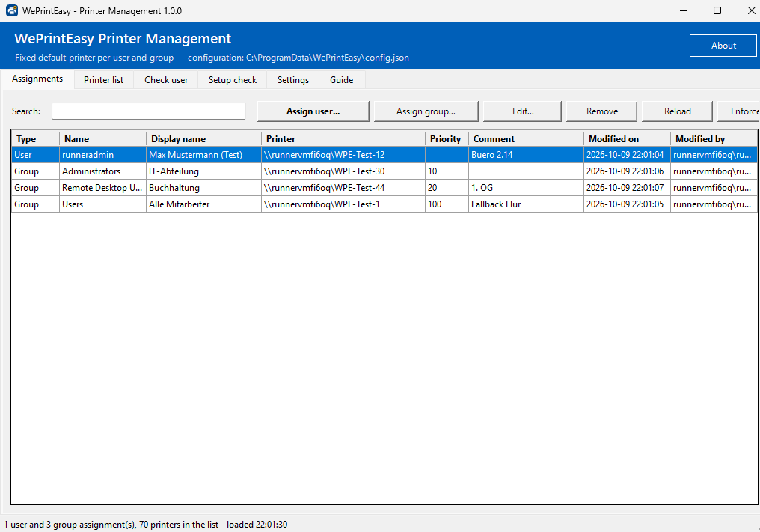Click the 1. OG comment cell
760x532 pixels.
pos(526,188)
